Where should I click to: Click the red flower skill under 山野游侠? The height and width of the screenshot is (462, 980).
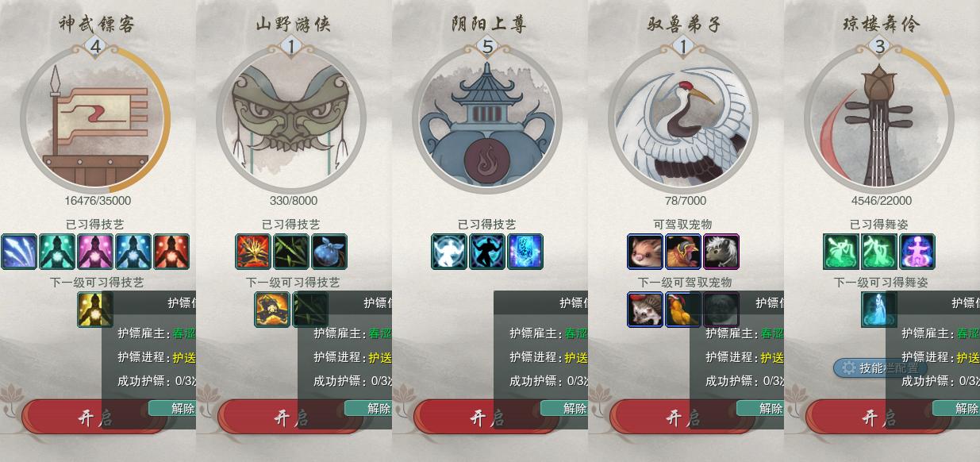[x=253, y=252]
